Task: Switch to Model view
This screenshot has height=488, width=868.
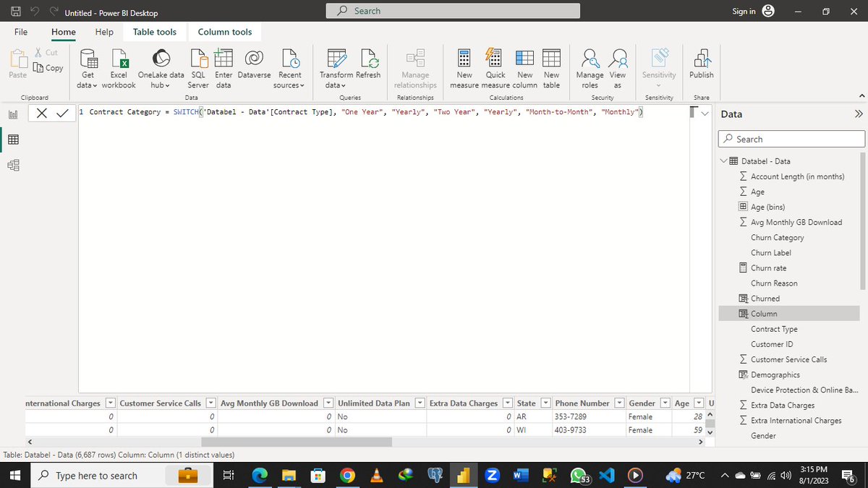Action: 13,166
